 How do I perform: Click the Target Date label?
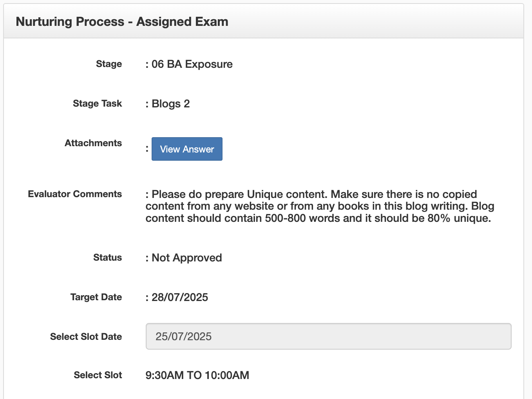(x=96, y=297)
